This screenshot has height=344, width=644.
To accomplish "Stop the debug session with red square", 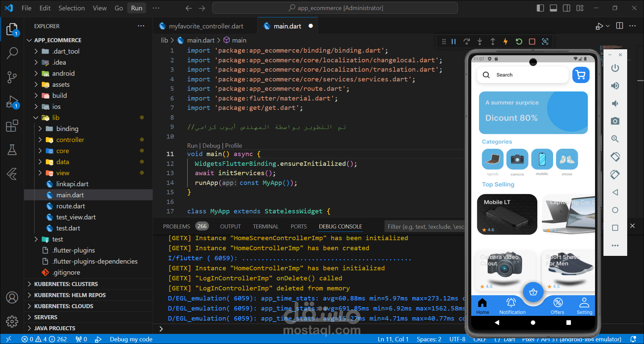I will [532, 42].
